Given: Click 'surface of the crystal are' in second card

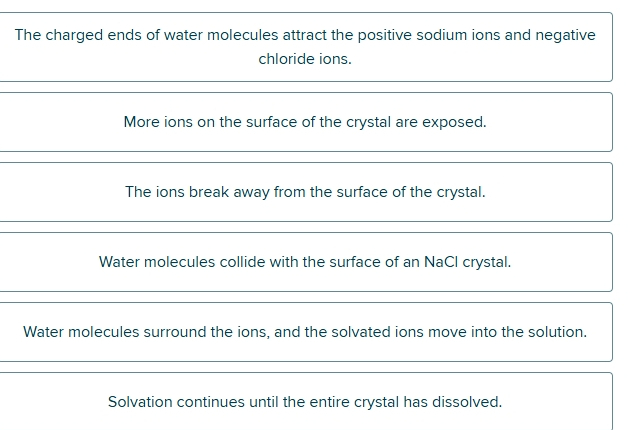Looking at the screenshot, I should pyautogui.click(x=332, y=122).
